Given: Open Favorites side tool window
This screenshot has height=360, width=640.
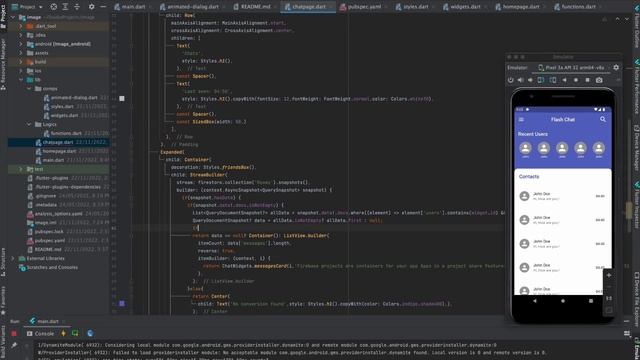Looking at the screenshot, I should 3,300.
